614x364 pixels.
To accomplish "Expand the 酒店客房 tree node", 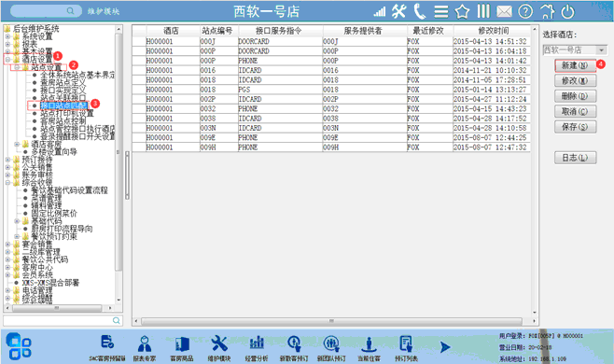I will [17, 144].
